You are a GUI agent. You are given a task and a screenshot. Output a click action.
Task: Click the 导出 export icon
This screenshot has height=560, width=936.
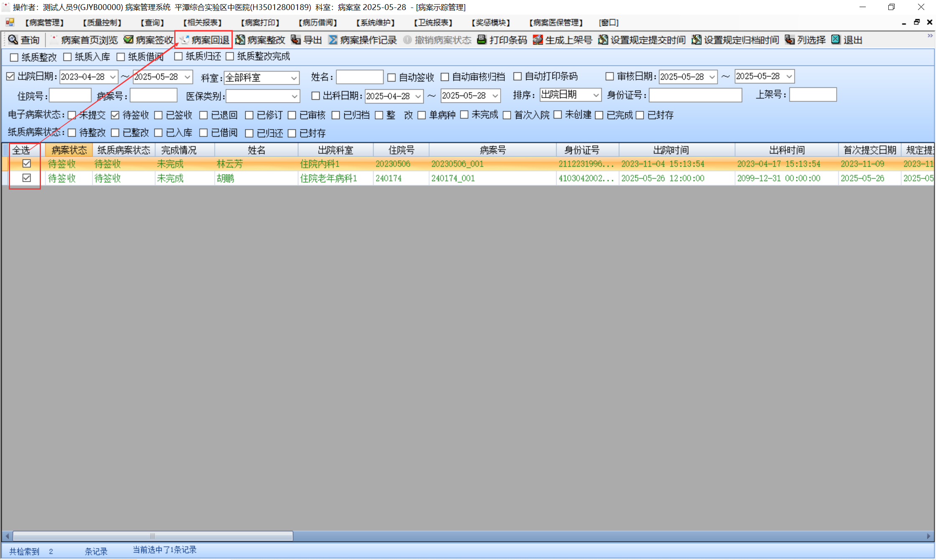[x=296, y=40]
